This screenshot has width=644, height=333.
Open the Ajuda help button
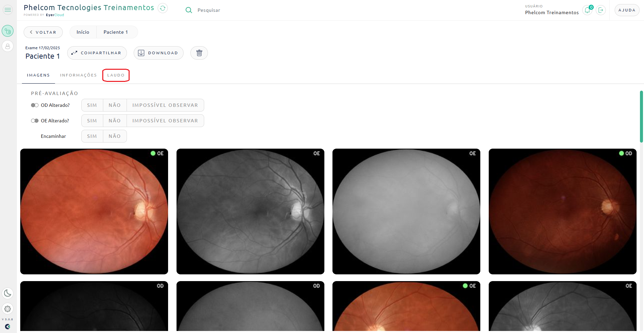(627, 10)
